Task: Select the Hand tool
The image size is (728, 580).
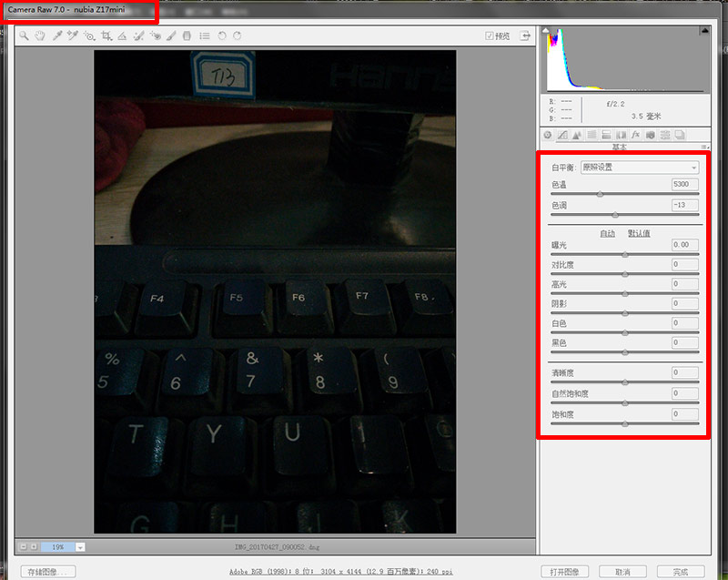Action: pyautogui.click(x=40, y=36)
